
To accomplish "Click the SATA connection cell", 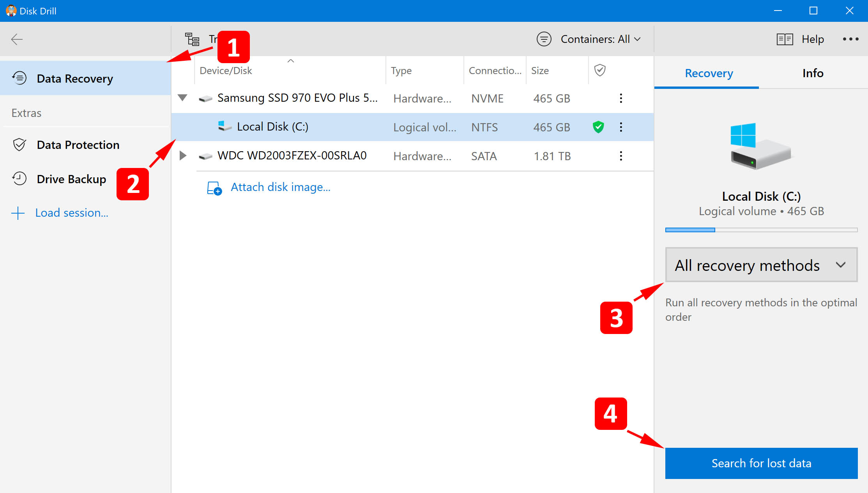I will pos(484,156).
